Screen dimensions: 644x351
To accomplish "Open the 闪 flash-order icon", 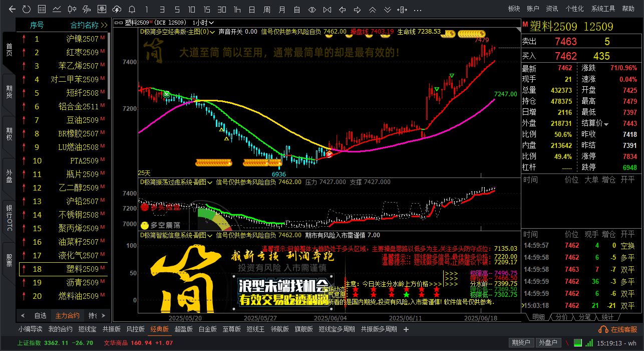I will coord(102,9).
